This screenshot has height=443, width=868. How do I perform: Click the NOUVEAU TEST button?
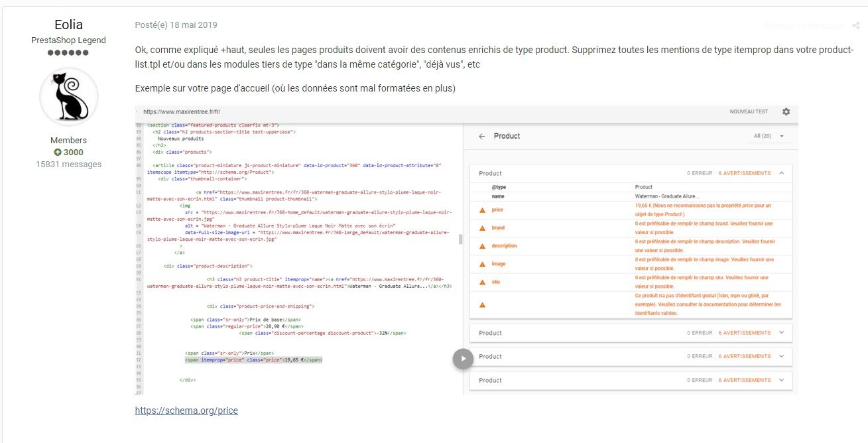coord(749,112)
